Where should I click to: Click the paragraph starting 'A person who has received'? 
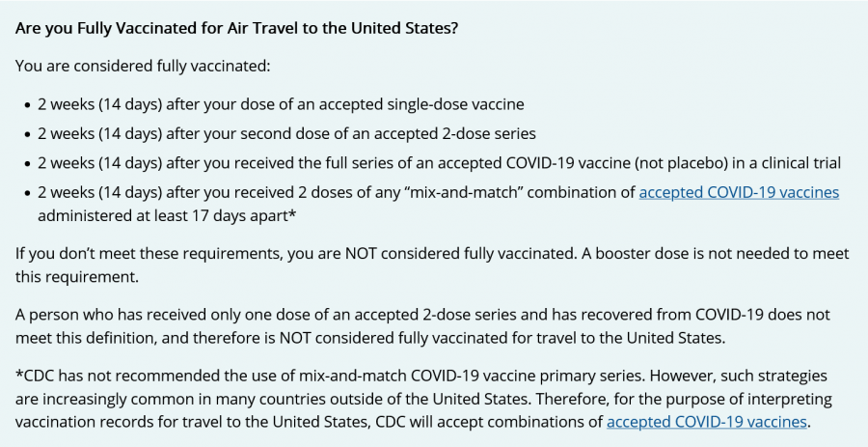click(x=421, y=315)
